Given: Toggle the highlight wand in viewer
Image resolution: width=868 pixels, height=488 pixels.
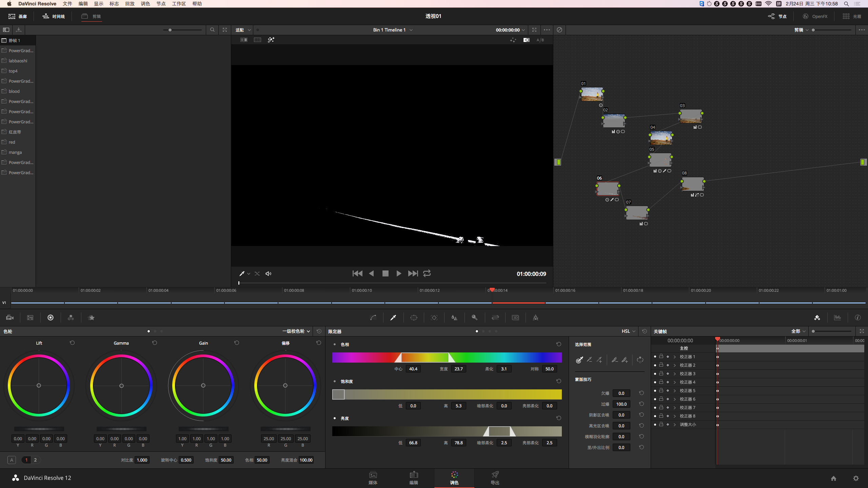Looking at the screenshot, I should (271, 40).
